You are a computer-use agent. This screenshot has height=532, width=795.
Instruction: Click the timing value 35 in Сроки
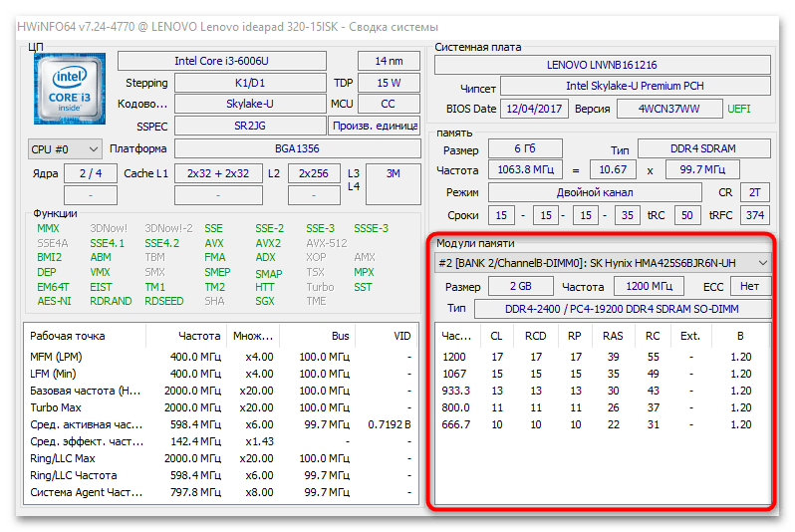pos(628,215)
